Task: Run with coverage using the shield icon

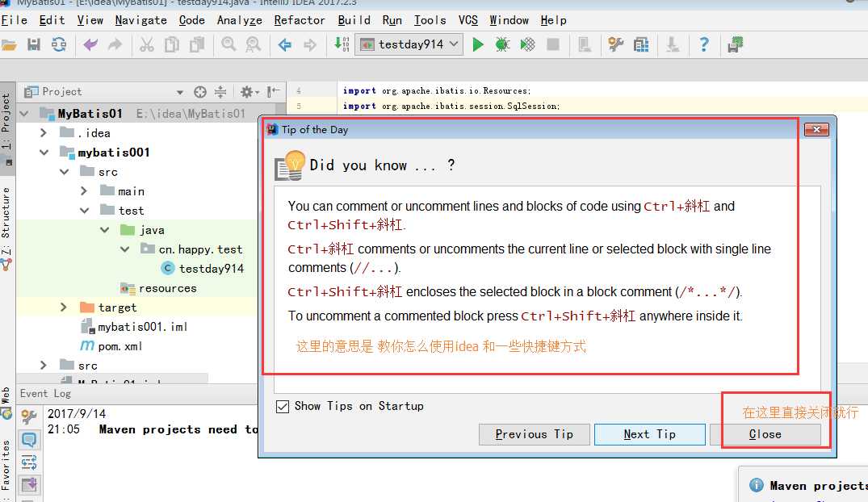Action: pos(527,44)
